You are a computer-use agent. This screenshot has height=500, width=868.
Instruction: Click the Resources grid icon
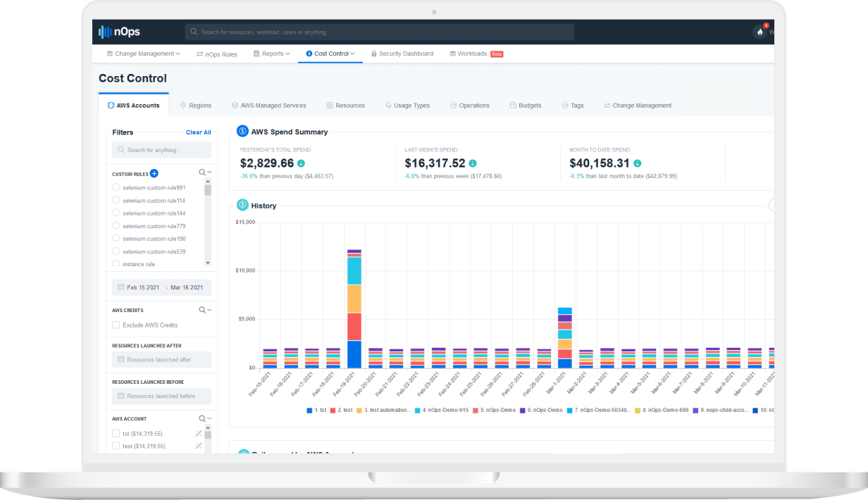330,106
